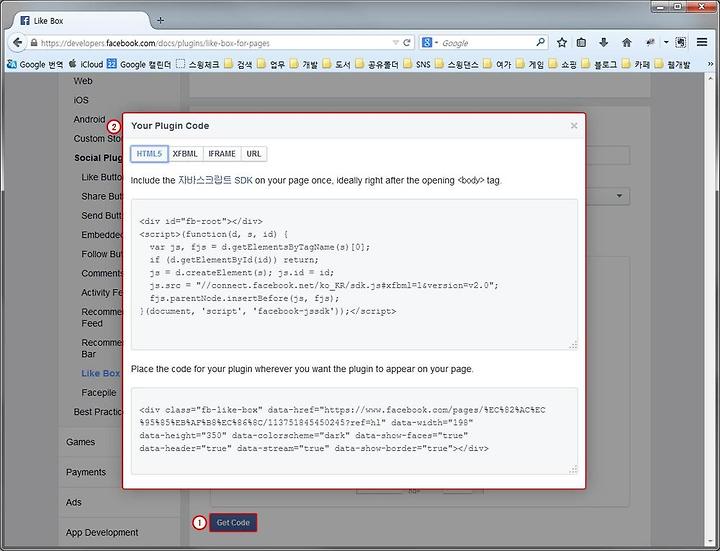The width and height of the screenshot is (720, 551).
Task: Click the Google search engine icon
Action: (x=427, y=43)
